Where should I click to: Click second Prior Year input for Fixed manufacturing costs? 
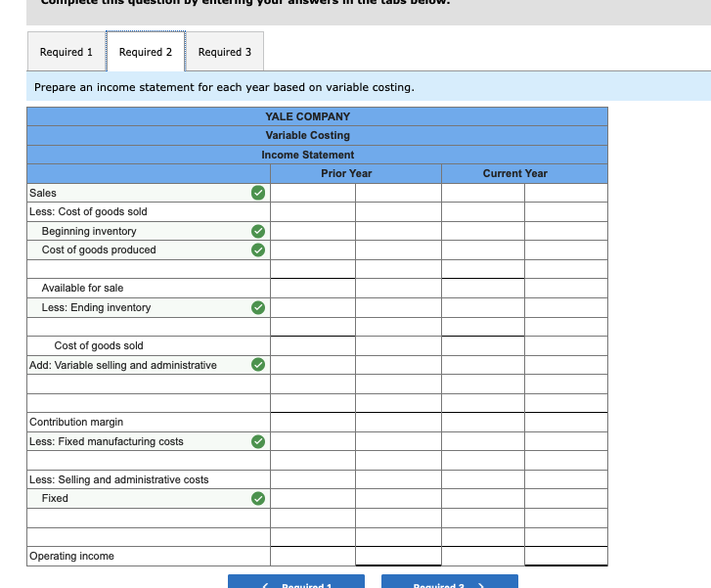point(399,441)
